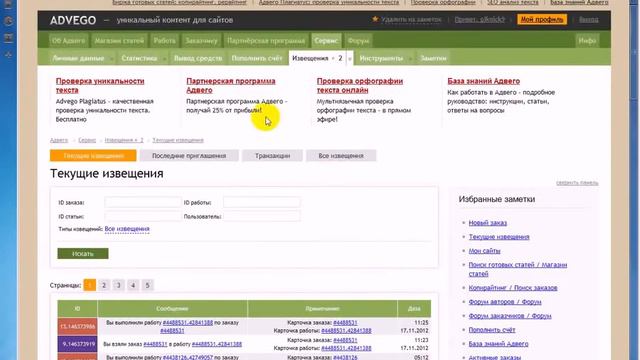Click the 'Инфо' menu button
This screenshot has width=640, height=360.
coord(587,41)
